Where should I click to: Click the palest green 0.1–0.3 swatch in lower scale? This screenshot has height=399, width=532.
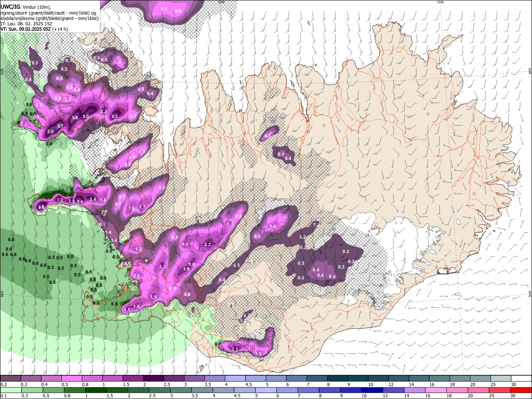(x=11, y=390)
